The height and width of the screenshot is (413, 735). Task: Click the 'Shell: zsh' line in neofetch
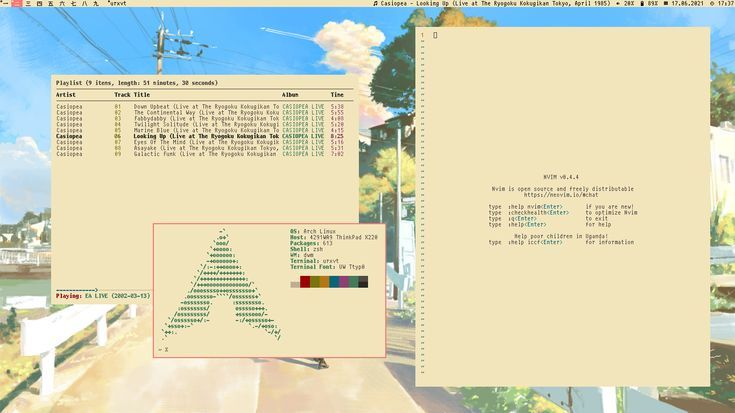[x=307, y=249]
